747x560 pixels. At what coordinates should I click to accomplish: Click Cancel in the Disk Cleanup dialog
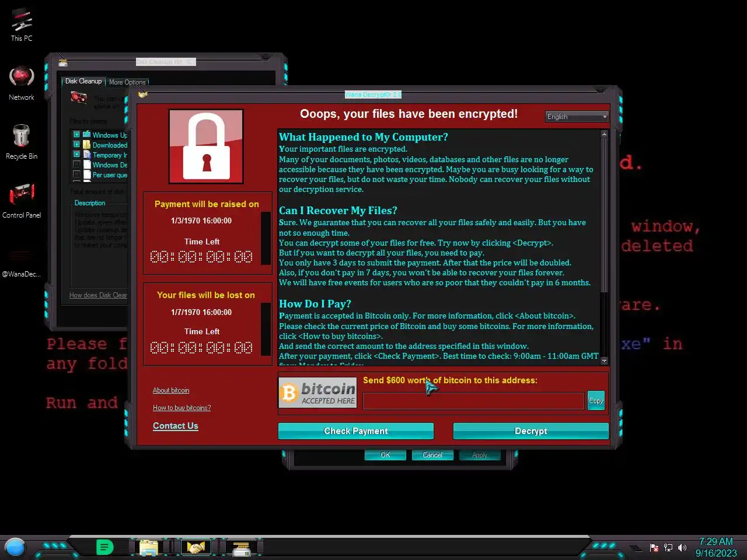click(x=432, y=455)
